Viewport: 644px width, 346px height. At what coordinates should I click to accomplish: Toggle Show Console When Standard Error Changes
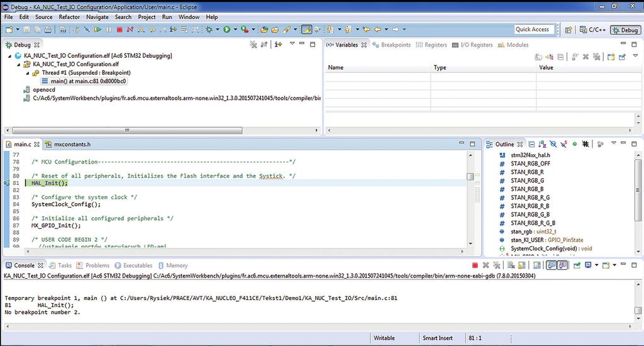pos(563,265)
